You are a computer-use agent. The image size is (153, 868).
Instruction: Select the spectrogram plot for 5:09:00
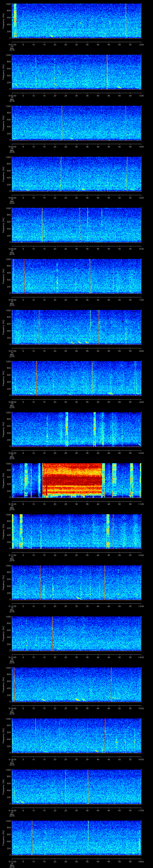[77, 429]
